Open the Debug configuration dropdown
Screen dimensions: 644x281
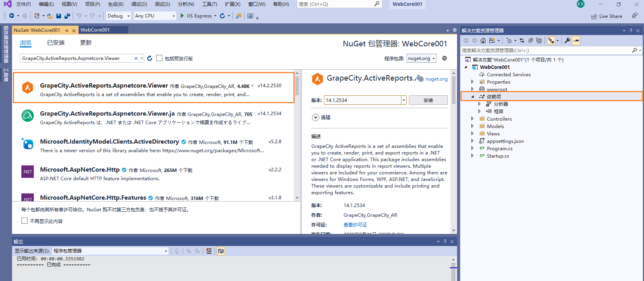click(x=119, y=16)
